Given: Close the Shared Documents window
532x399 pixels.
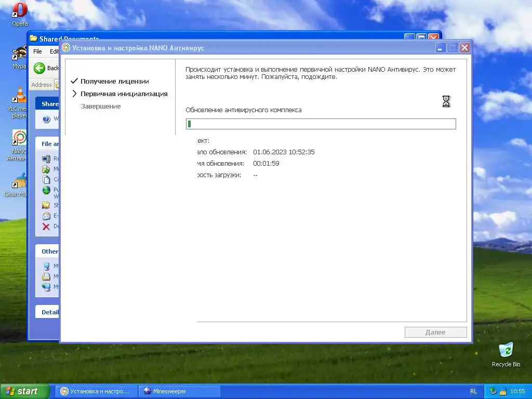Looking at the screenshot, I should (x=433, y=37).
